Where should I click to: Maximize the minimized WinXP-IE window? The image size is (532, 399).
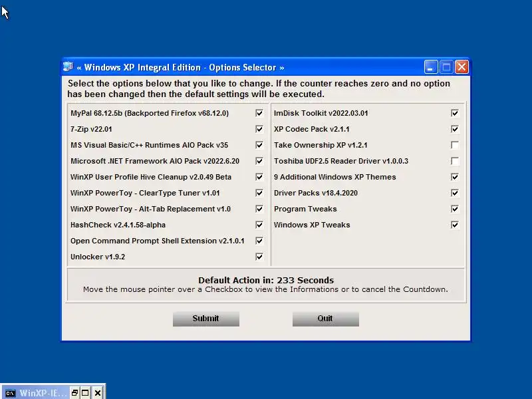(86, 393)
